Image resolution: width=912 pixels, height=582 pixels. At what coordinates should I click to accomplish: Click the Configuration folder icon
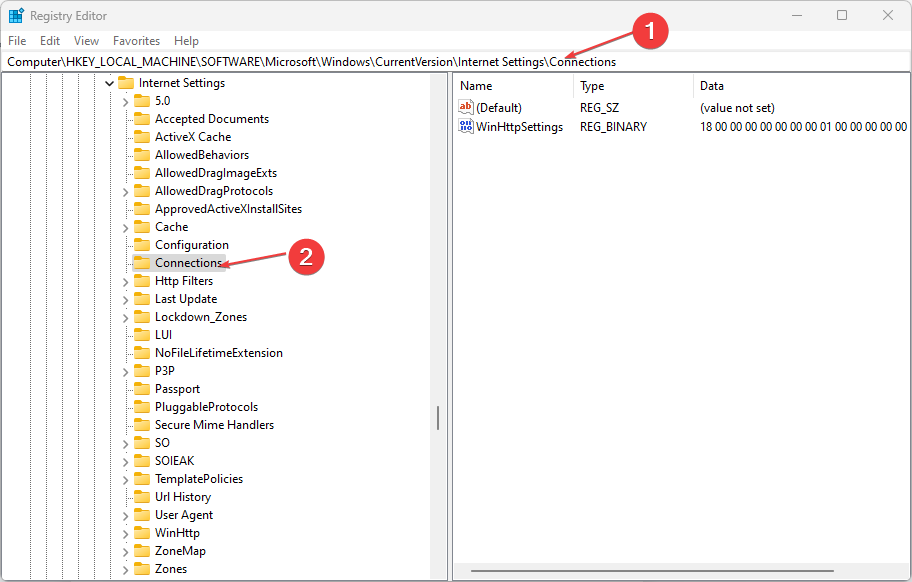coord(142,245)
